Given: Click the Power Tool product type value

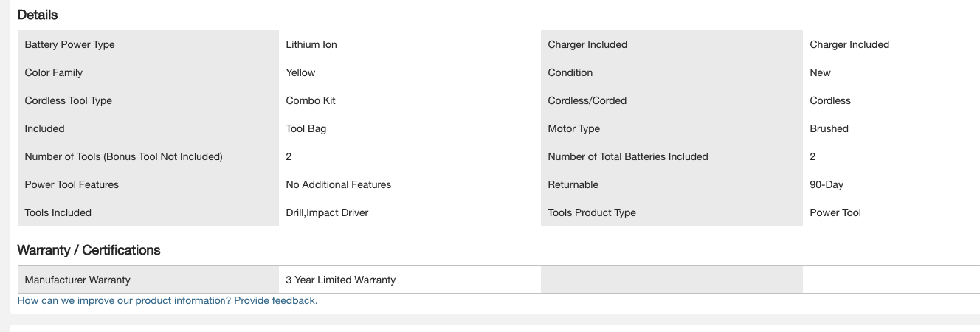Looking at the screenshot, I should point(835,212).
